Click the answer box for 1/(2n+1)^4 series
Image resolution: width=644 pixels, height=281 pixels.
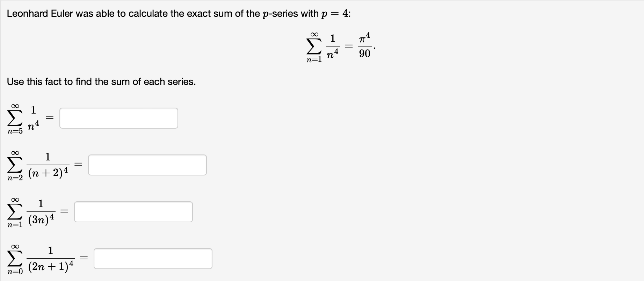coord(153,259)
